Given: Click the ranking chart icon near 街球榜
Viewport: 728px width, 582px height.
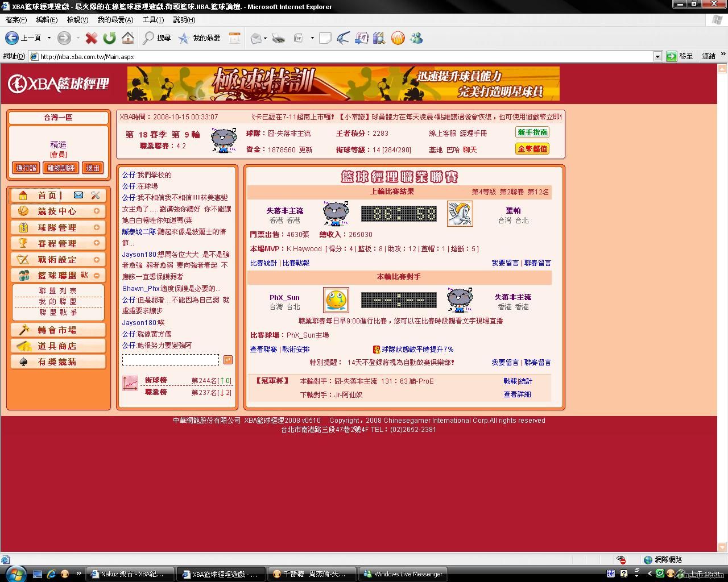Looking at the screenshot, I should pyautogui.click(x=130, y=383).
